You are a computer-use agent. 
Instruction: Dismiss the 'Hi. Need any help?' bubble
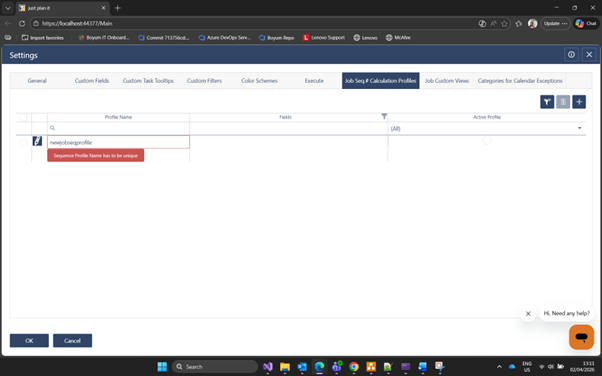click(x=528, y=313)
